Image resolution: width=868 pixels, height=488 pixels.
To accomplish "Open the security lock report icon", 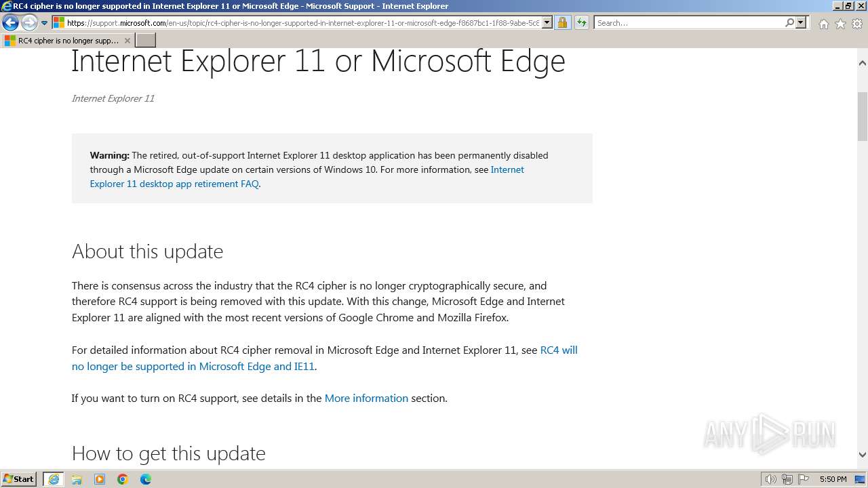I will (x=562, y=23).
